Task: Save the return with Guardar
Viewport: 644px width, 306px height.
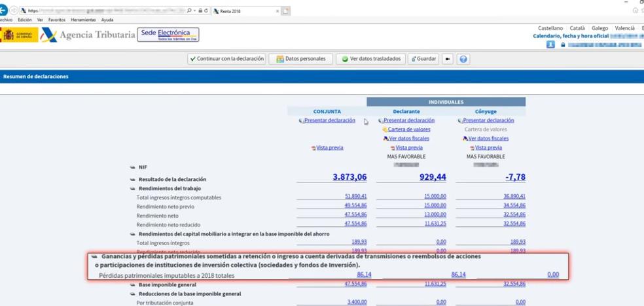Action: click(423, 59)
